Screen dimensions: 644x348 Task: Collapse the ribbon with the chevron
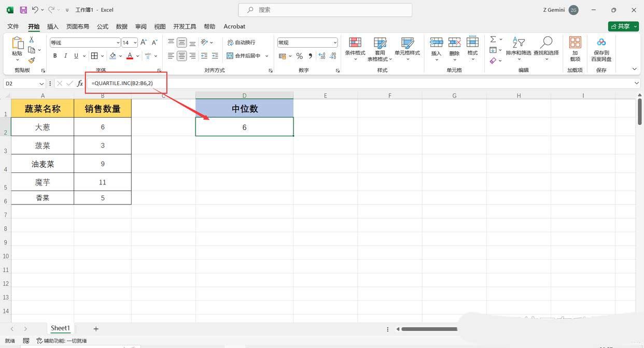634,69
